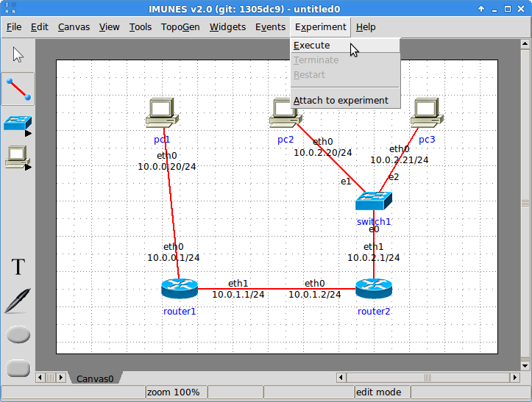Click the e1 switch port label
The image size is (532, 402).
[346, 182]
